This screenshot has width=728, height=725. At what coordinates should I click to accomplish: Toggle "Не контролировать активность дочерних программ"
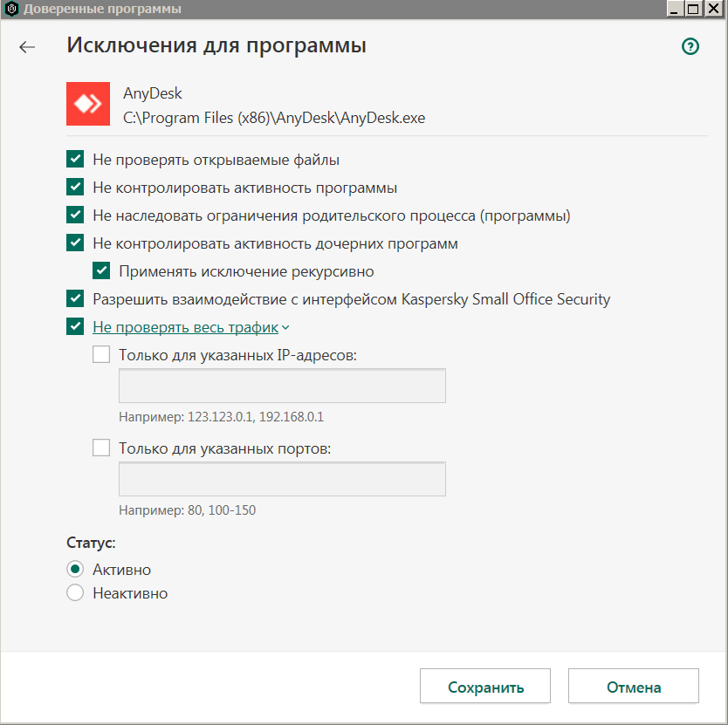click(x=75, y=243)
